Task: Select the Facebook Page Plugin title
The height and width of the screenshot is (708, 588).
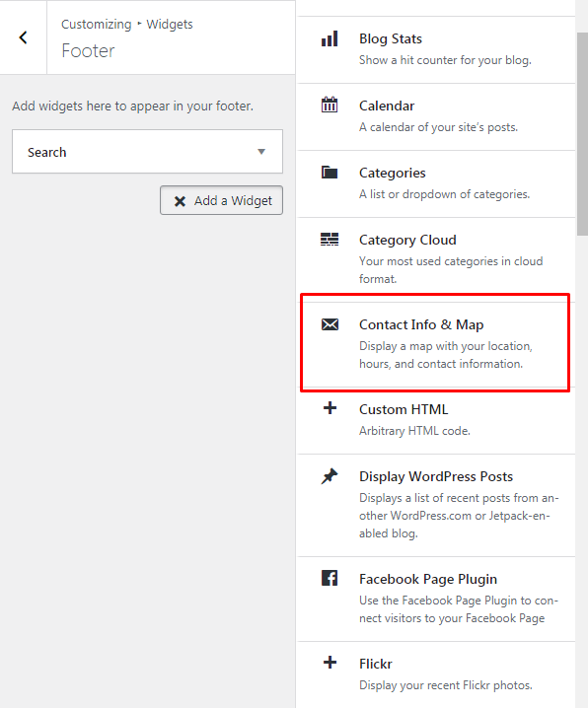Action: tap(427, 579)
